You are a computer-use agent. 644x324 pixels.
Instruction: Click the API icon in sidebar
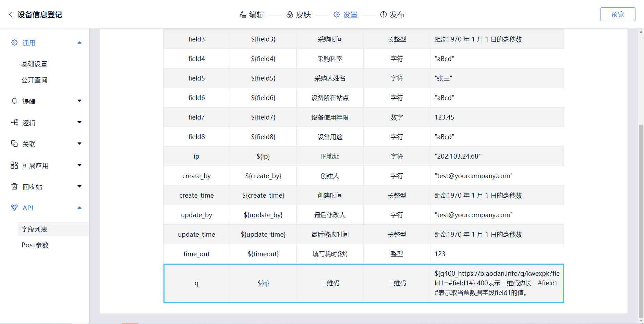[14, 208]
